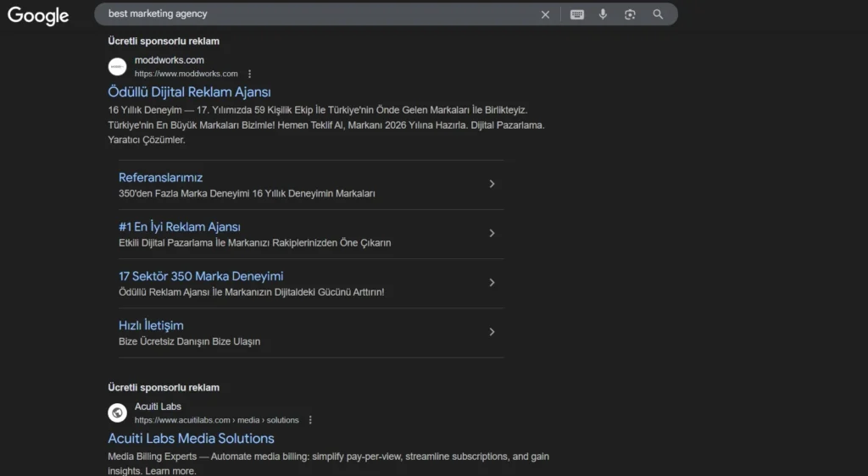868x476 pixels.
Task: Click the 350'den Fazla Marka Deneyimi description
Action: [x=247, y=193]
